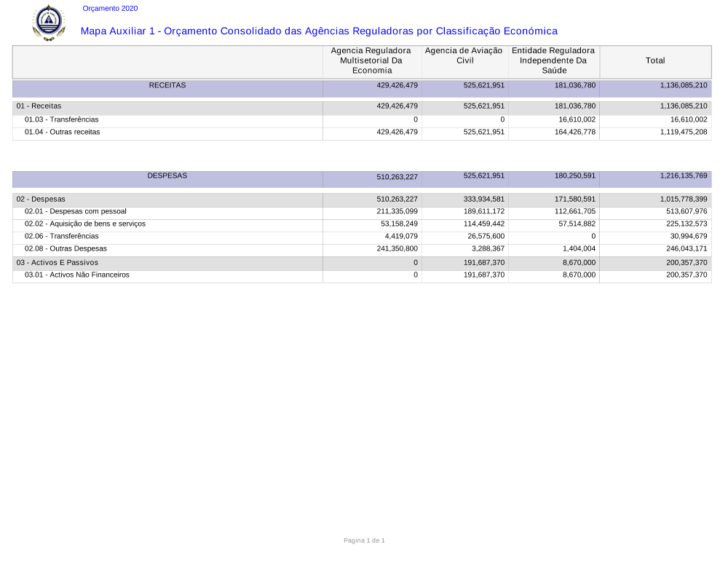Click the Mapa Auxiliar 1 report title

click(x=319, y=31)
